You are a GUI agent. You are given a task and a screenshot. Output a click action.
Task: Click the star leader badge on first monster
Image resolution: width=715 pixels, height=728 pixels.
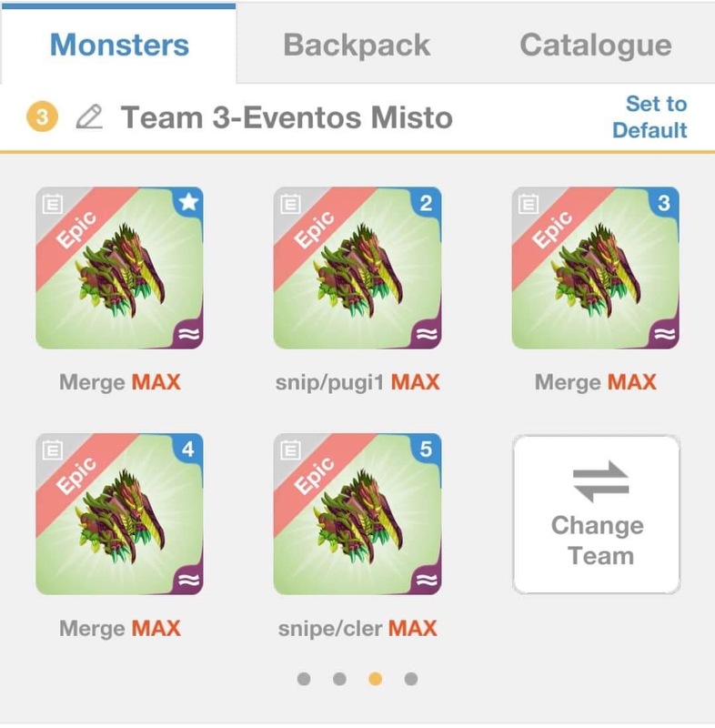(x=188, y=202)
